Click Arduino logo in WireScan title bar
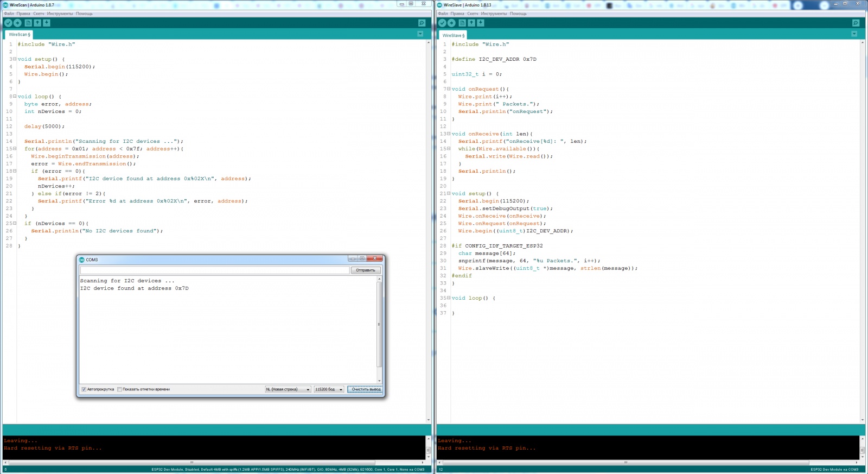This screenshot has height=474, width=868. click(5, 5)
